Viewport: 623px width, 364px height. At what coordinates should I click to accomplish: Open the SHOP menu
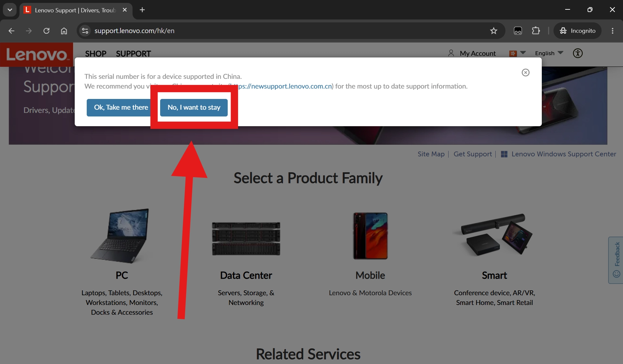[96, 54]
